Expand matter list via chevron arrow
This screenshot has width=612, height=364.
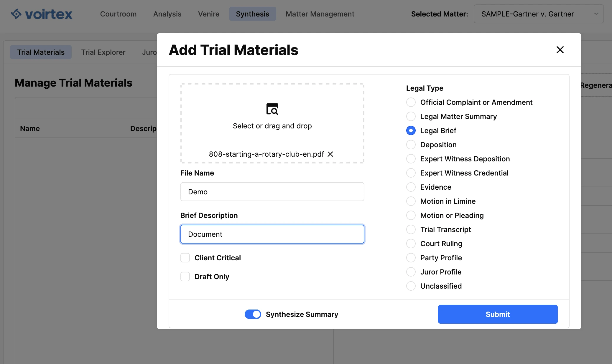pyautogui.click(x=596, y=14)
